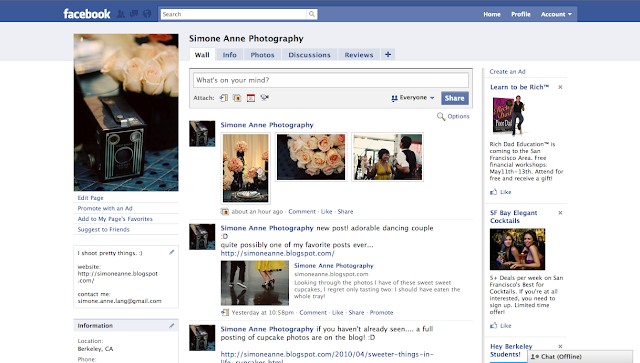Viewport: 640px width, 363px height.
Task: Like the Yesterday at 10:58pm post
Action: pyautogui.click(x=338, y=312)
